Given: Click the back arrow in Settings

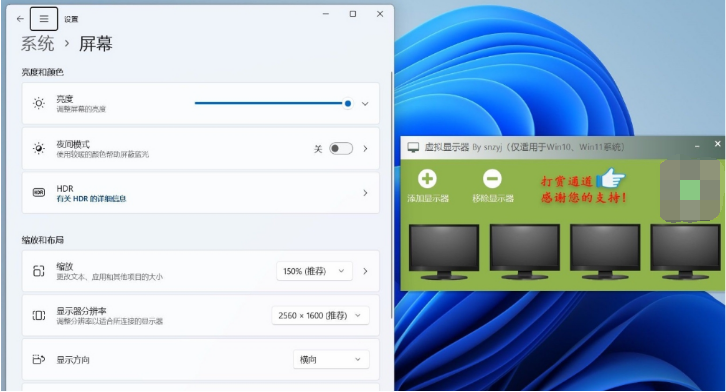Looking at the screenshot, I should (20, 19).
